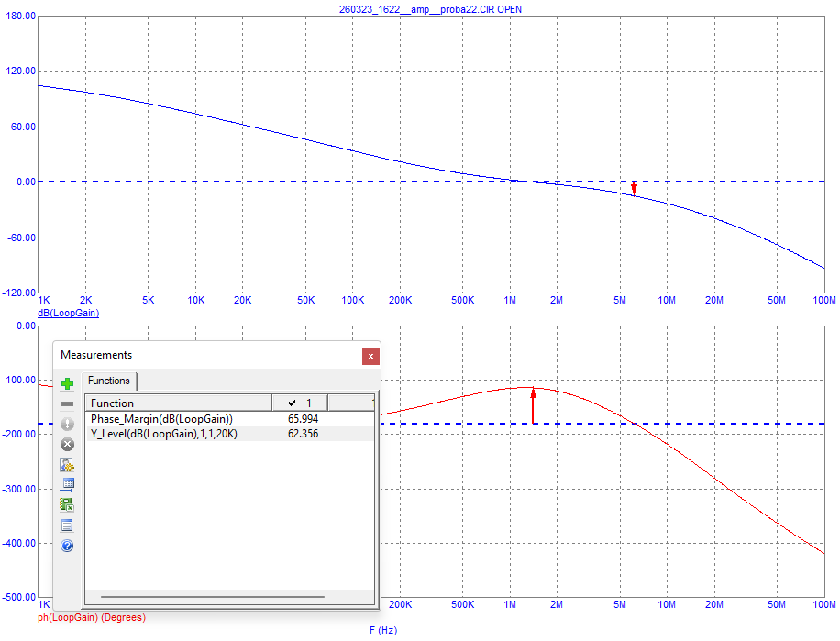This screenshot has height=641, width=840.
Task: Click the 100M frequency label on gain plot
Action: coord(823,301)
